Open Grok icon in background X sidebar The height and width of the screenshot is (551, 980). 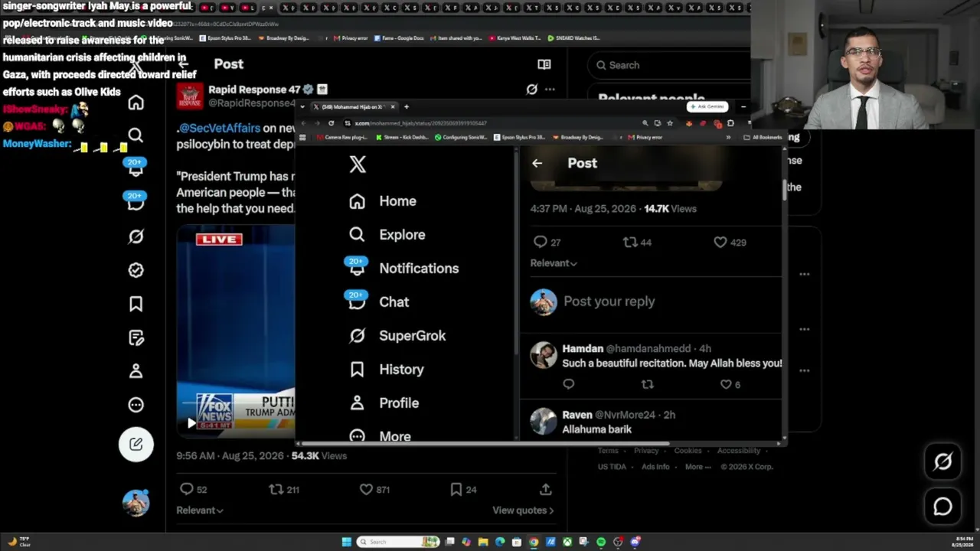click(x=136, y=236)
